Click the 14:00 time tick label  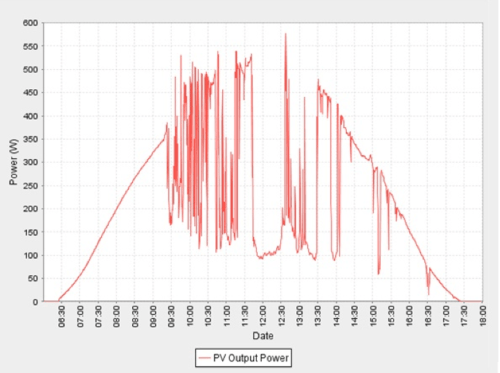[x=336, y=317]
